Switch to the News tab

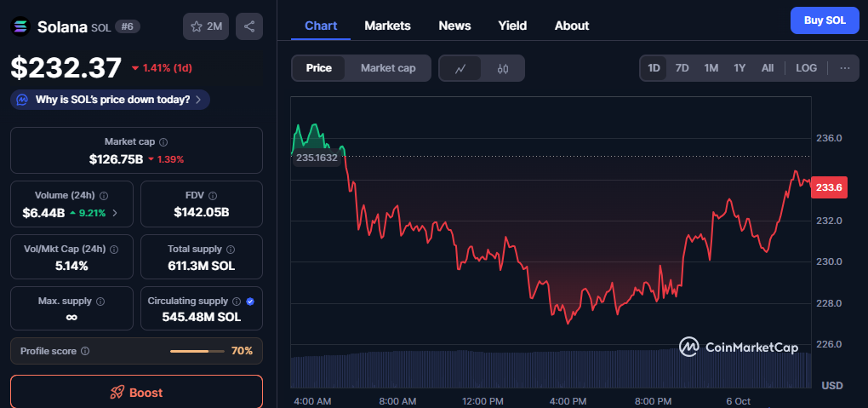[454, 26]
